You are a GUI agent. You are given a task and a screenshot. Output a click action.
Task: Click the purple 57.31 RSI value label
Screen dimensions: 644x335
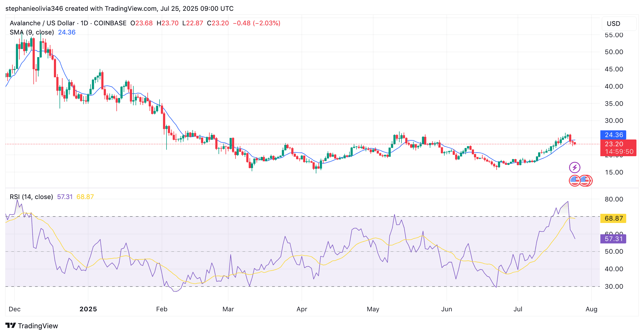coord(613,239)
